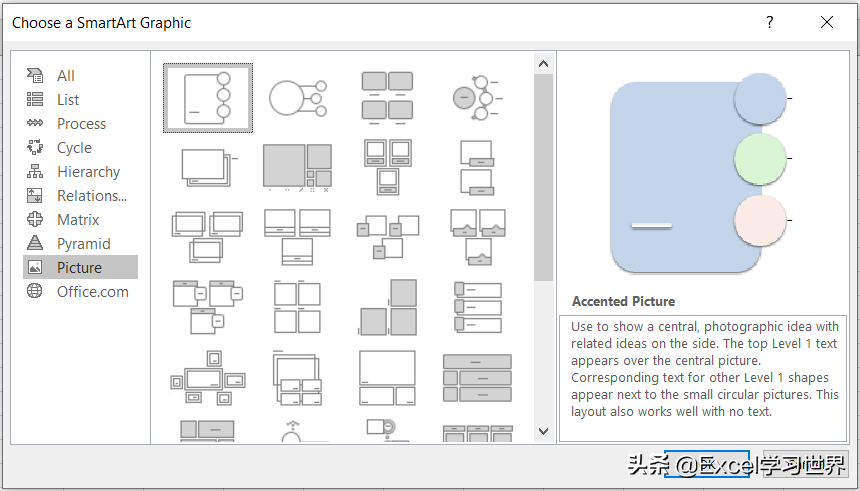Pick the Captioned Pictures three-frame layout
The image size is (860, 491).
click(387, 167)
